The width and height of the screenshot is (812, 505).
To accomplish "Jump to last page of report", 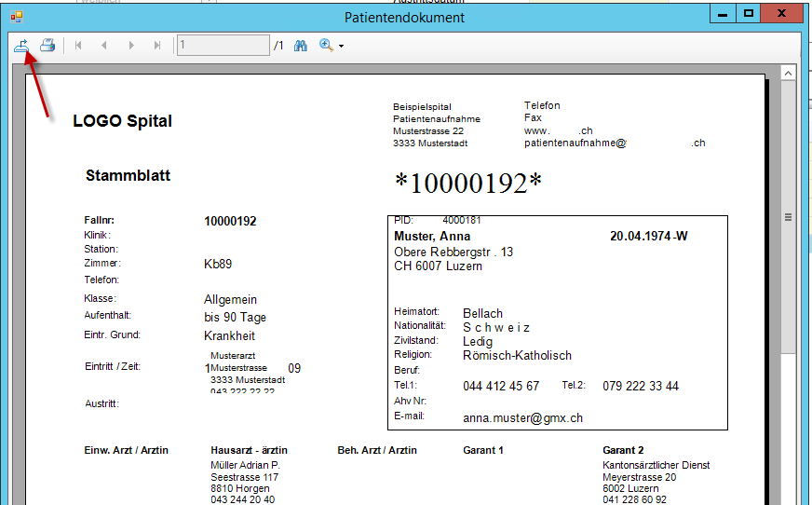I will 157,45.
